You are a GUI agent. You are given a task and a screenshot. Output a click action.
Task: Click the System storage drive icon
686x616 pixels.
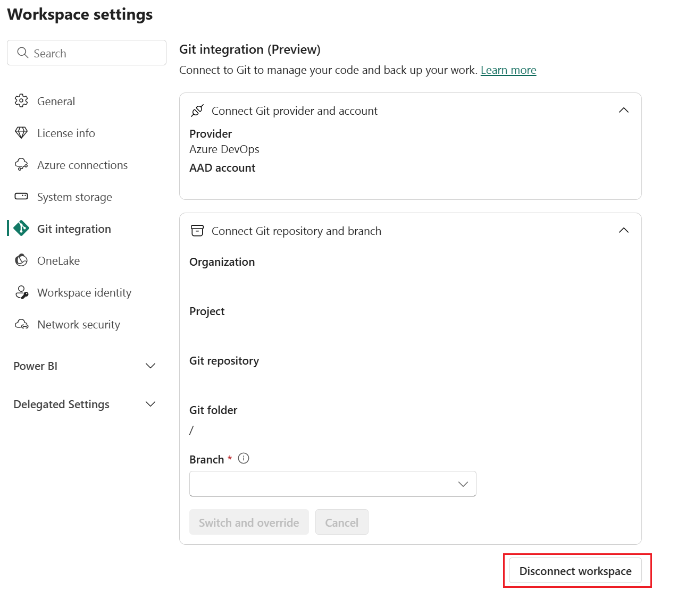click(21, 196)
